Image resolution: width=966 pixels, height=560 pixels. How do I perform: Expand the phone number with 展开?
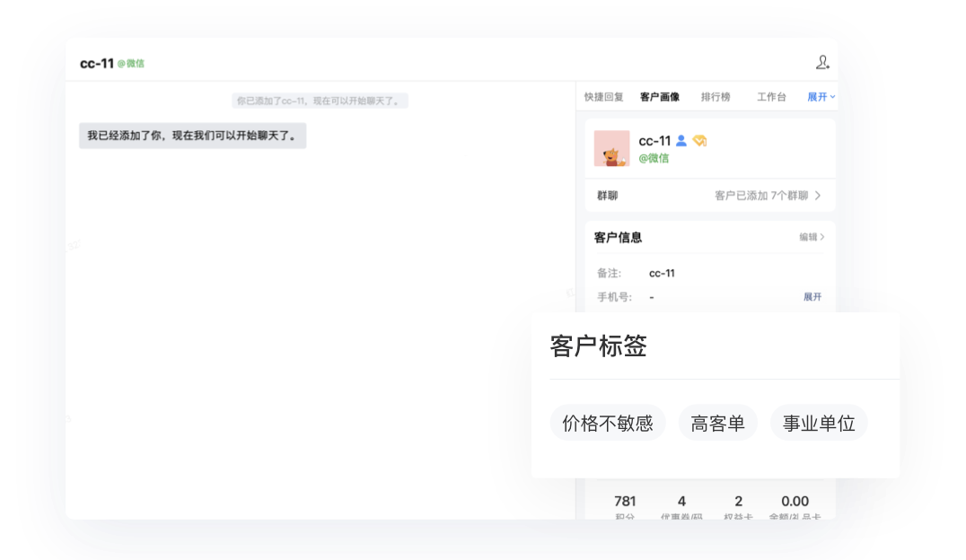click(x=812, y=297)
